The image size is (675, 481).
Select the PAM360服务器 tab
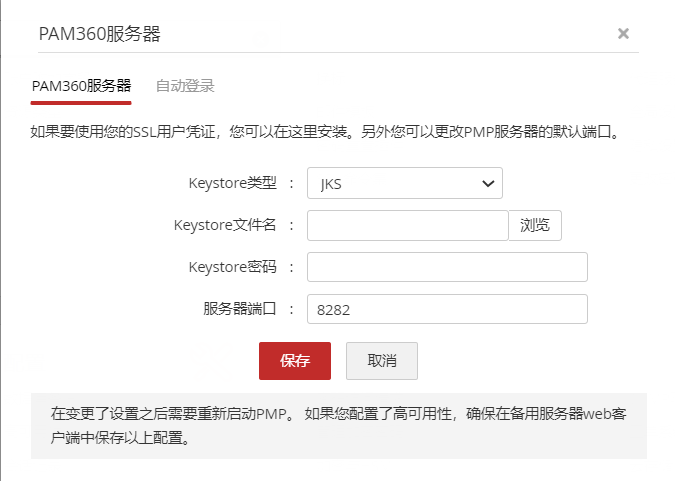pos(81,86)
